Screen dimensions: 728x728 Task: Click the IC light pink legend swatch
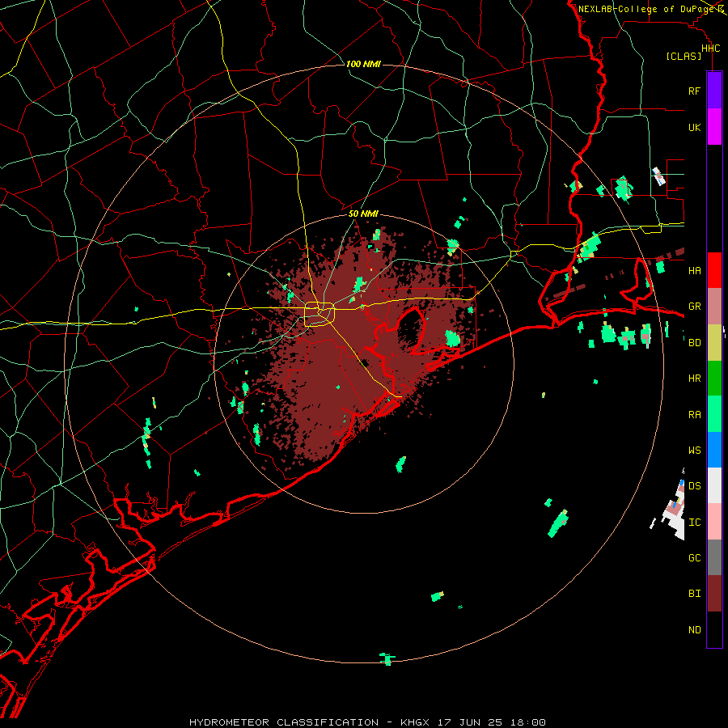pos(714,522)
